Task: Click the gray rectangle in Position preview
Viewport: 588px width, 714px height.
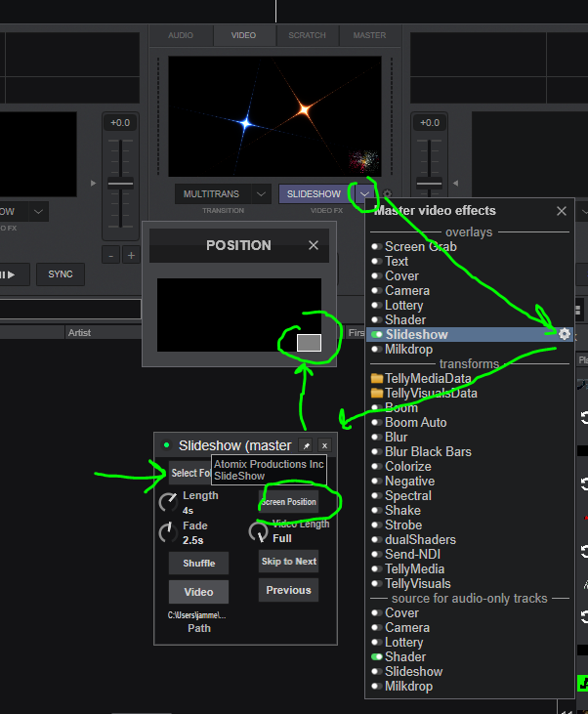Action: (309, 342)
